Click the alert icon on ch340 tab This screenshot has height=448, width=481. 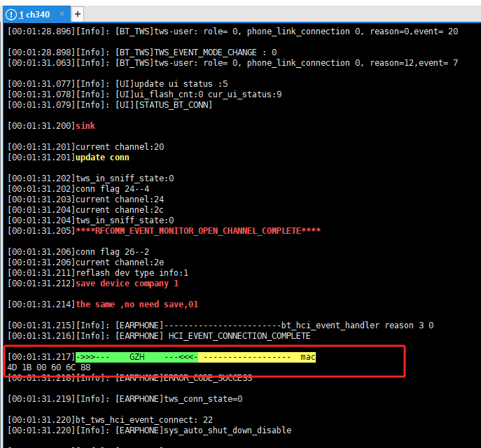pyautogui.click(x=11, y=15)
